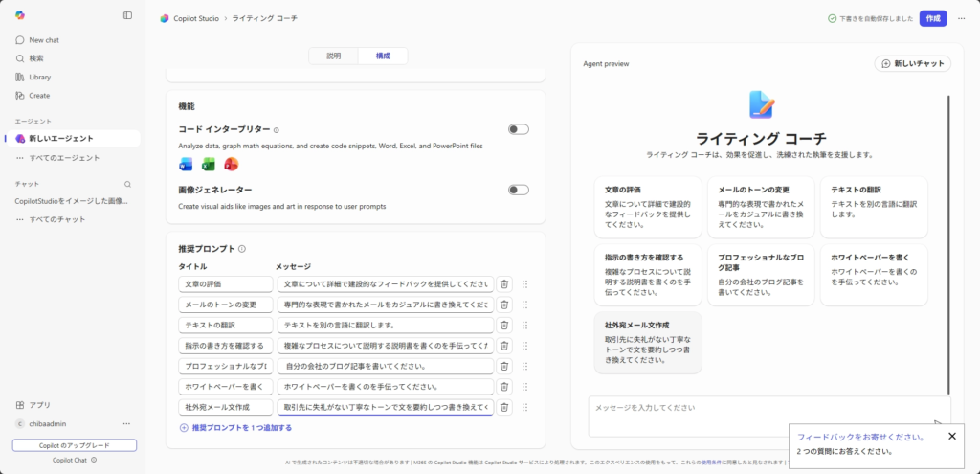Viewport: 980px width, 474px height.
Task: Expand すべてのチャット in the sidebar
Action: (x=56, y=219)
